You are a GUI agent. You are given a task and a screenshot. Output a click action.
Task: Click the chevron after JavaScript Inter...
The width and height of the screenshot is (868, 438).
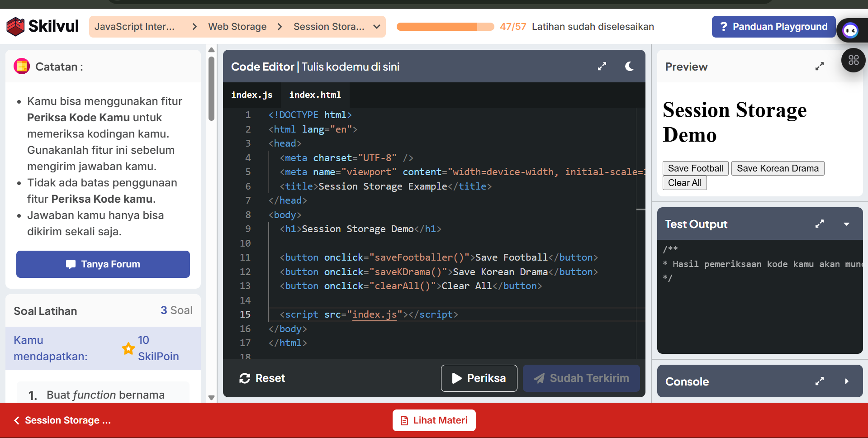click(x=194, y=27)
